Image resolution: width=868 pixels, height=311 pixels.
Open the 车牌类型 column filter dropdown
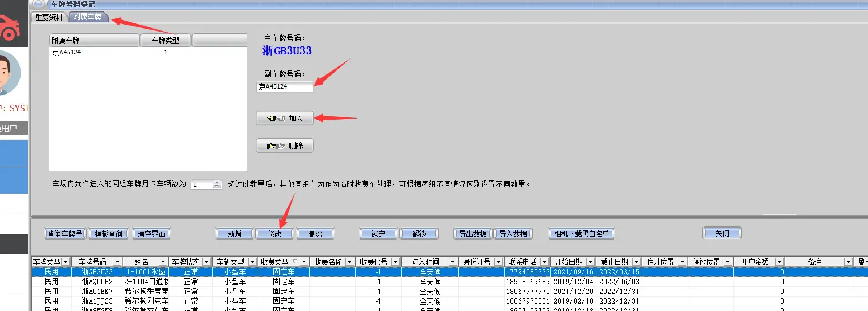[x=65, y=262]
